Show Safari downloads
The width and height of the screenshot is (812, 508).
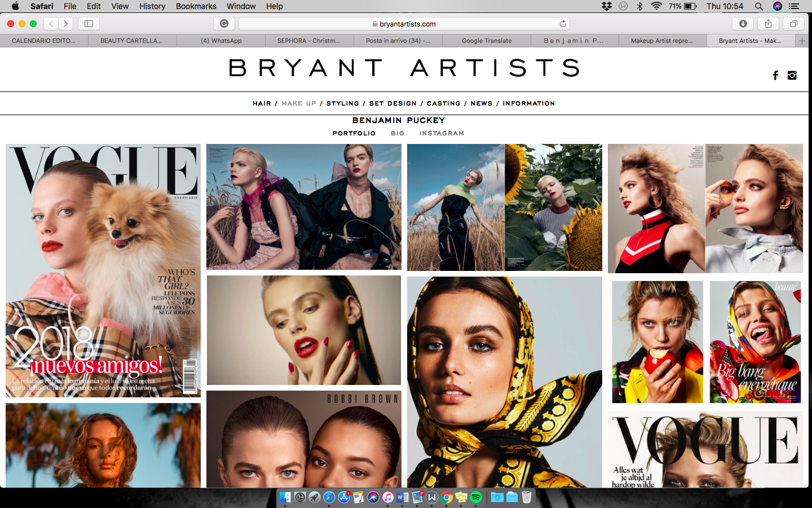(x=743, y=24)
